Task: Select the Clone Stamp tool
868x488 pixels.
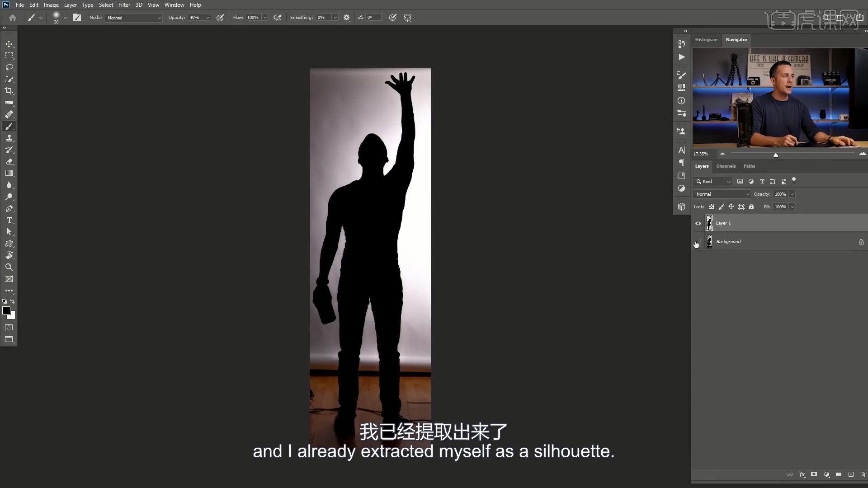Action: coord(9,138)
